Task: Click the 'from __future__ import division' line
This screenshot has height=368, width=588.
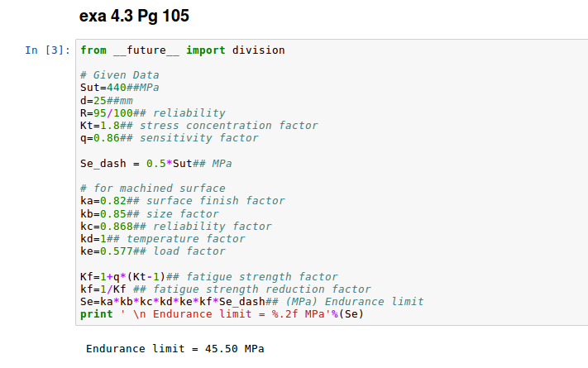Action: point(182,50)
